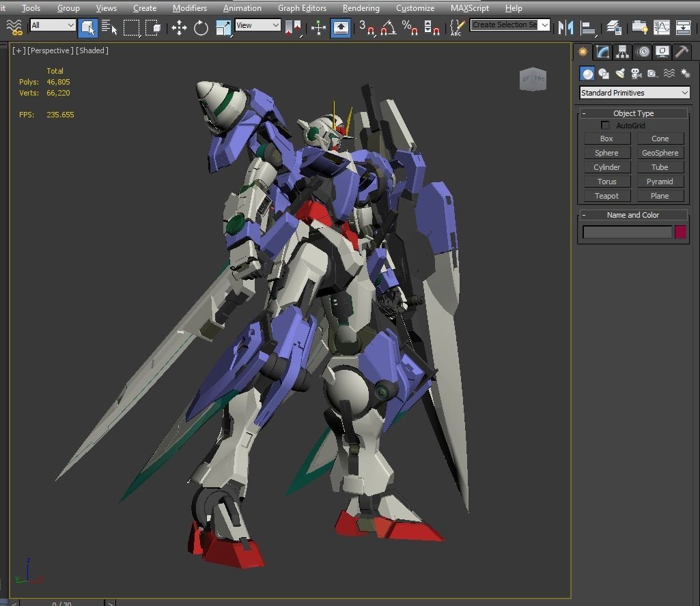Click the GeoSphere primitive button
Screen dimensions: 700x606
pyautogui.click(x=660, y=153)
